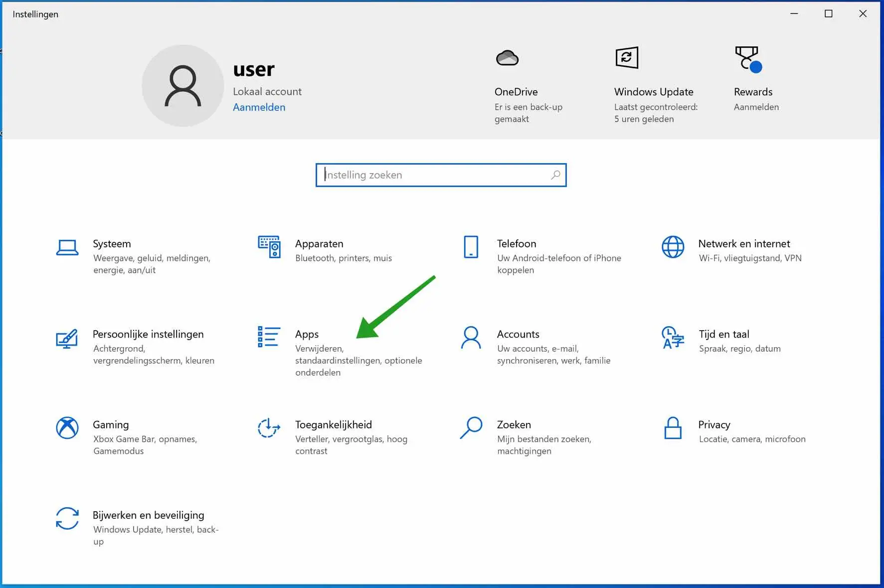Click the Rewards heading text
The image size is (884, 588).
pyautogui.click(x=753, y=92)
